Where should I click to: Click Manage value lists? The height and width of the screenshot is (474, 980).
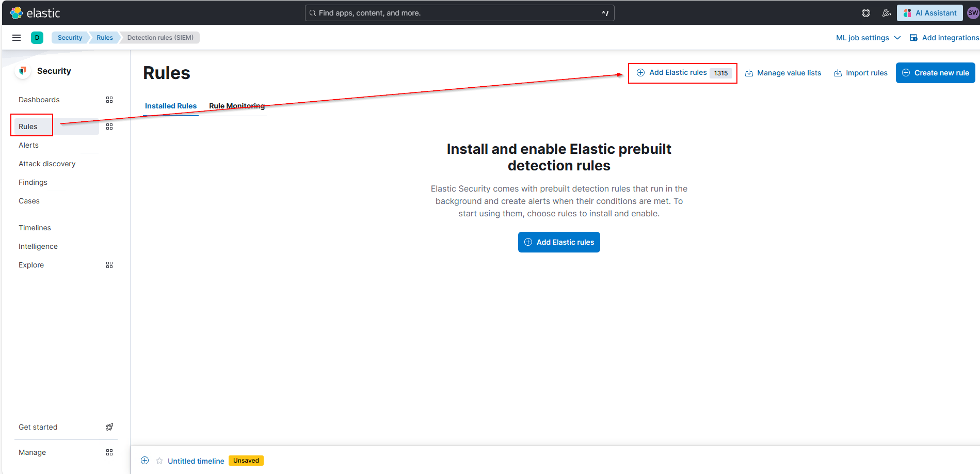click(x=783, y=73)
